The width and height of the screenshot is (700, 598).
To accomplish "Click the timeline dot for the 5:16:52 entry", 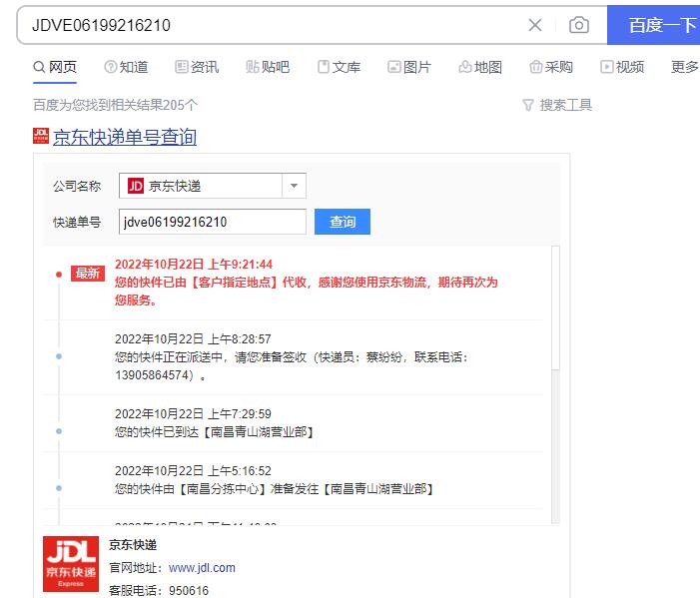I will 59,488.
